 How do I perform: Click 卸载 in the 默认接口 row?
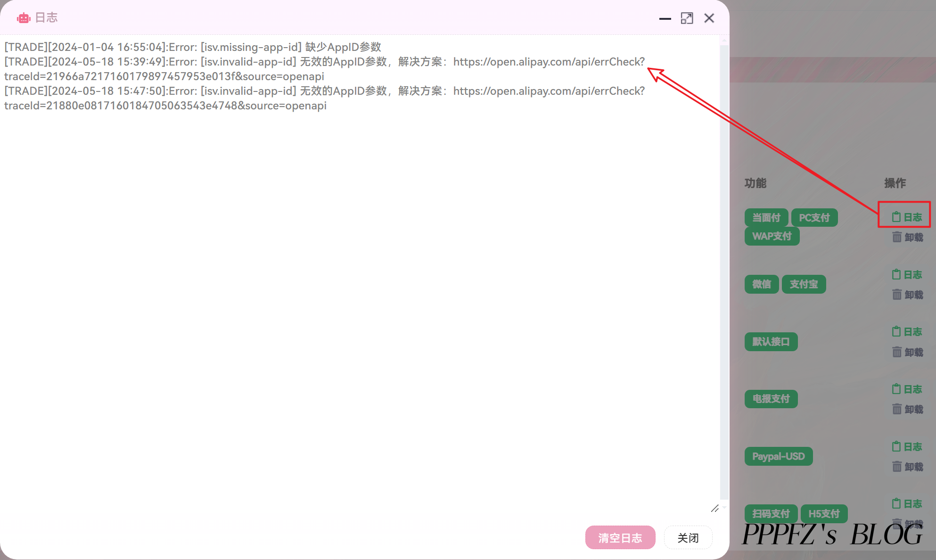tap(908, 352)
